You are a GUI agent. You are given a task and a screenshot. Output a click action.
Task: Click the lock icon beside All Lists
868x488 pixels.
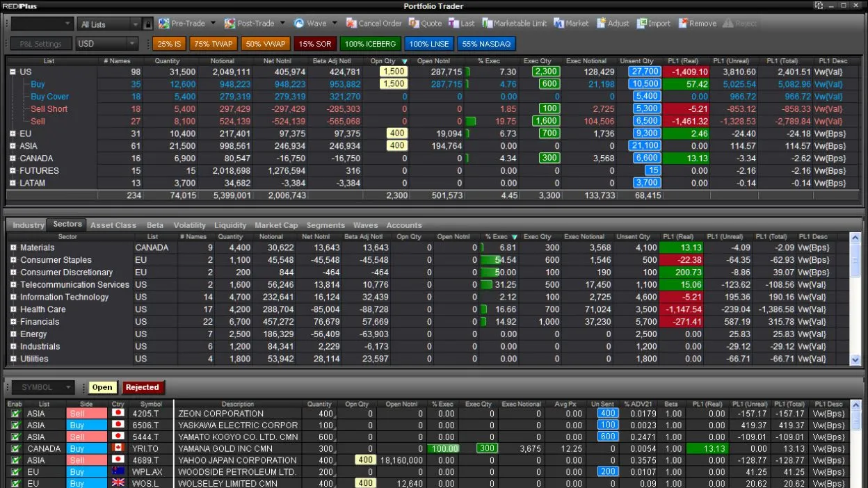[147, 24]
